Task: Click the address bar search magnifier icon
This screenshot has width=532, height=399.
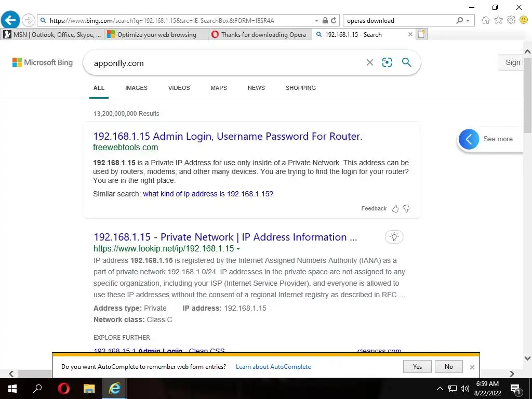Action: coord(43,20)
